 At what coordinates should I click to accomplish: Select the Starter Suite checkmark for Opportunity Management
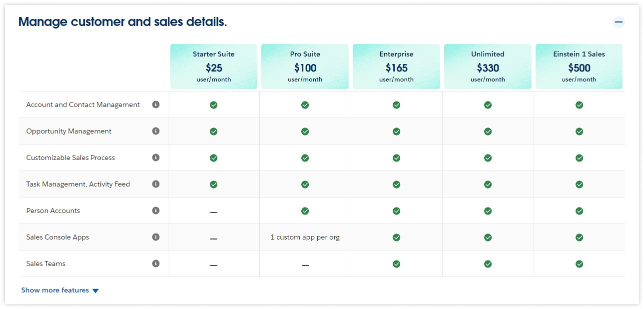213,131
